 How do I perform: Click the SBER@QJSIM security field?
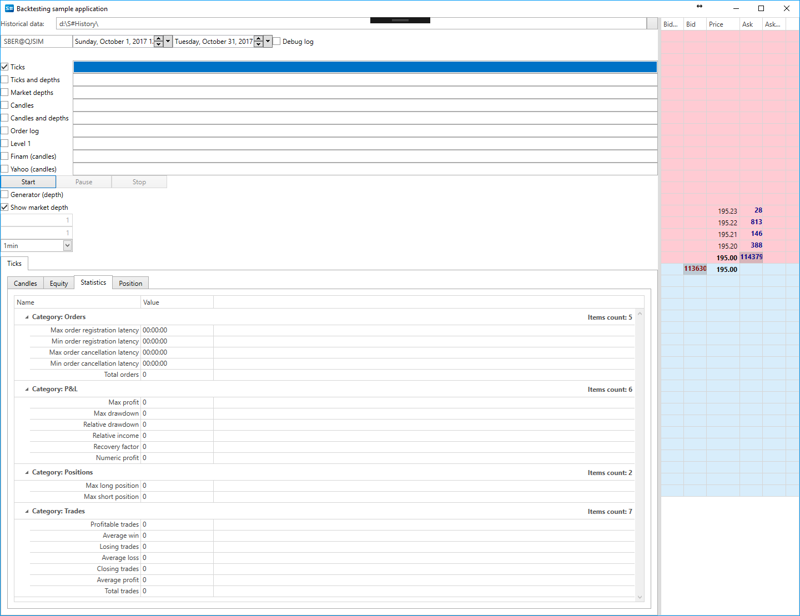coord(37,42)
